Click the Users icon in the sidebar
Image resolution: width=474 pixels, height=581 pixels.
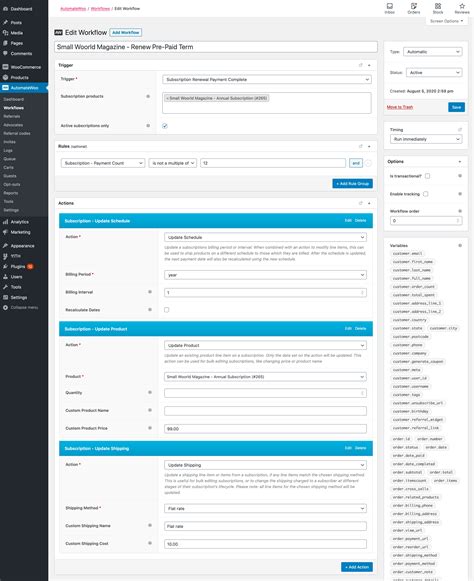coord(6,277)
